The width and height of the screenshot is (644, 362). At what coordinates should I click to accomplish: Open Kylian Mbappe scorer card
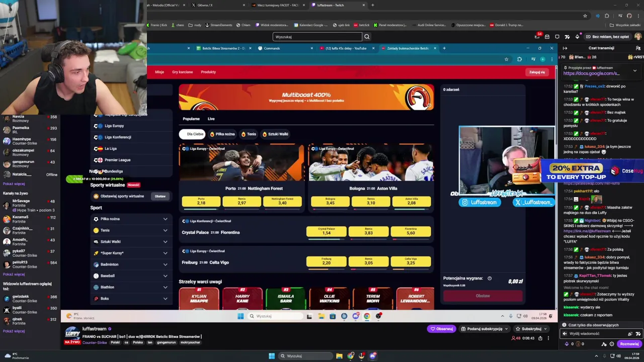click(199, 298)
